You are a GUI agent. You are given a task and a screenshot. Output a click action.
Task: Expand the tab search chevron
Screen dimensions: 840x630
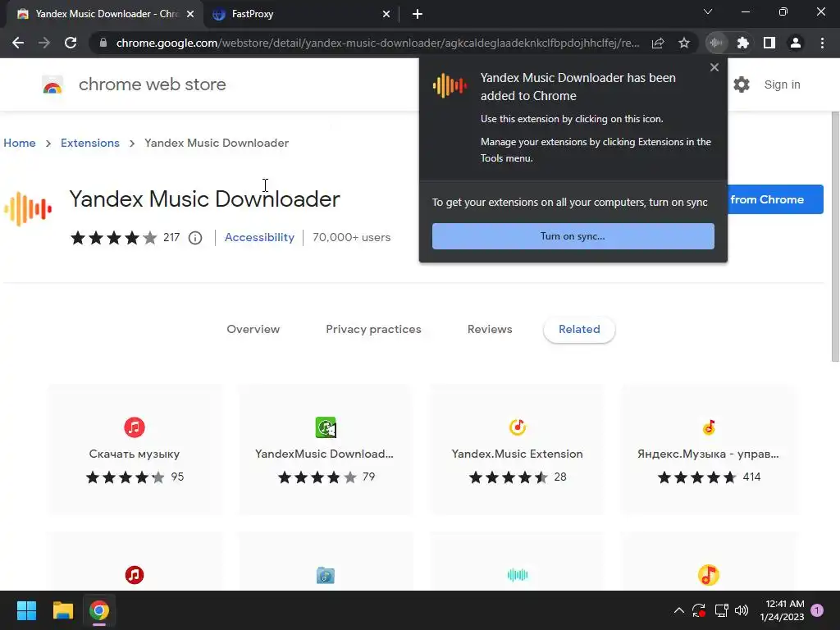tap(708, 11)
